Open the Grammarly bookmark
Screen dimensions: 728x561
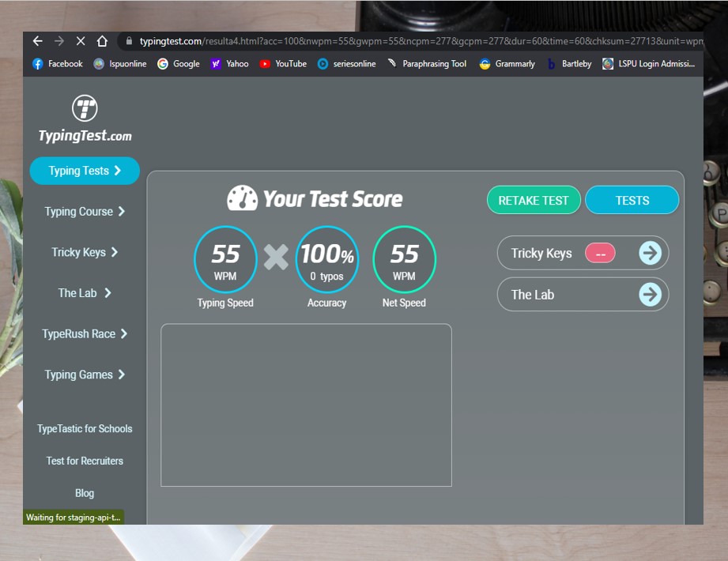point(507,63)
